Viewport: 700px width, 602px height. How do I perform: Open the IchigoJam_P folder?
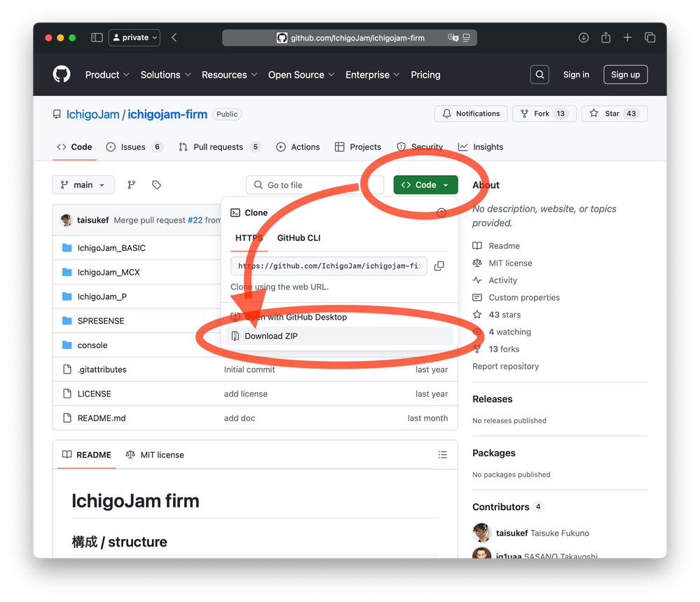click(102, 296)
